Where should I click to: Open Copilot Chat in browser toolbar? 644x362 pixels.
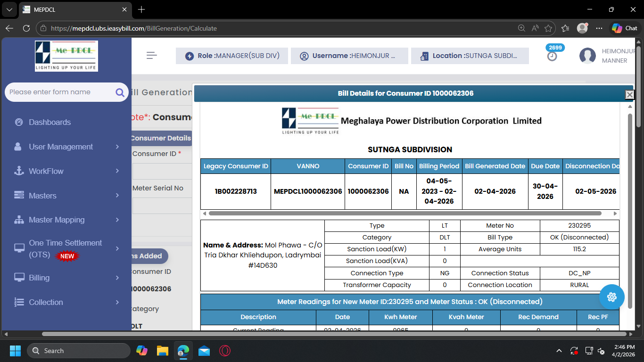click(x=624, y=28)
